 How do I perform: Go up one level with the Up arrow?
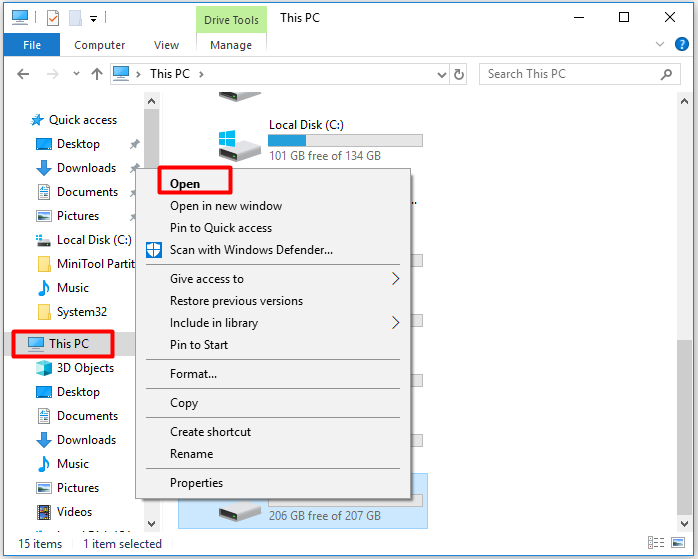tap(97, 74)
